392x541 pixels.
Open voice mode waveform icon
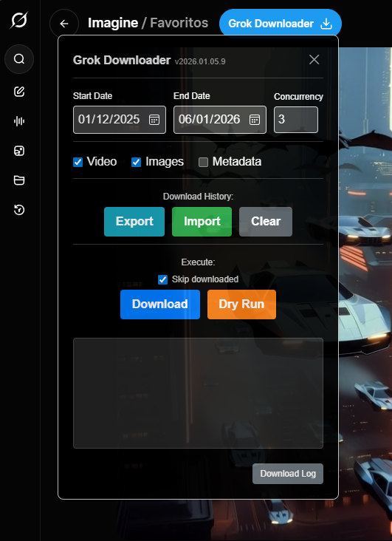(19, 121)
